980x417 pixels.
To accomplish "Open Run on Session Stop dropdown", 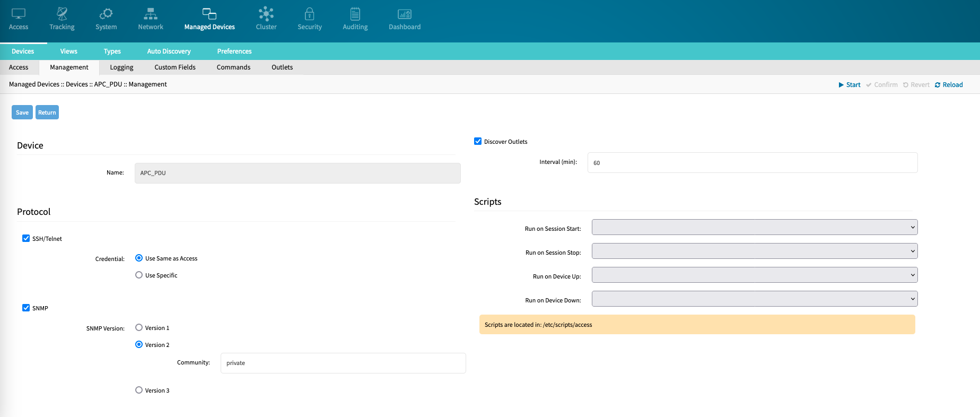I will (755, 251).
